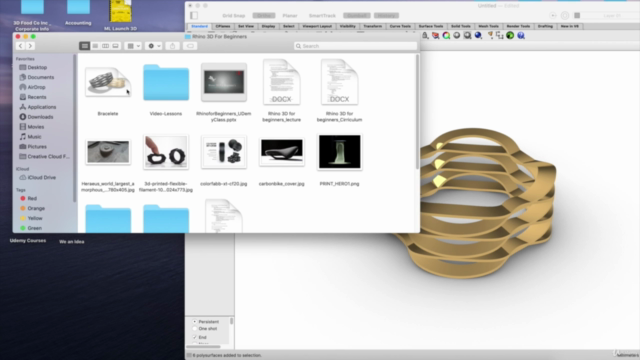Switch Finder to gallery view
The height and width of the screenshot is (360, 640).
point(116,46)
